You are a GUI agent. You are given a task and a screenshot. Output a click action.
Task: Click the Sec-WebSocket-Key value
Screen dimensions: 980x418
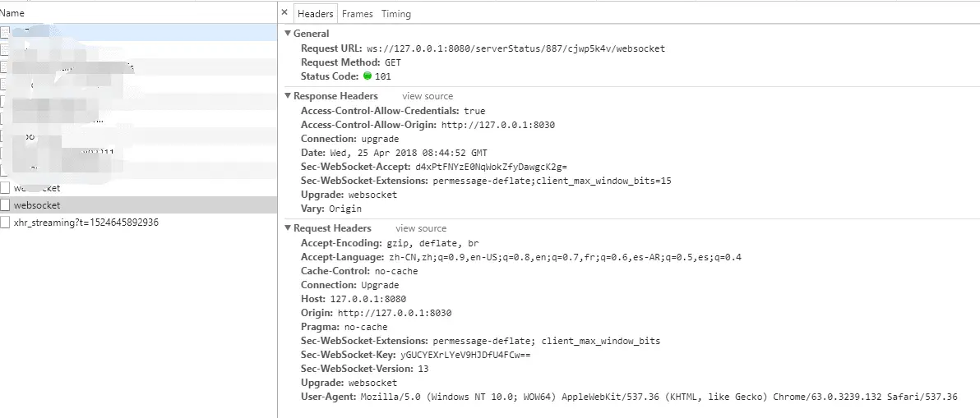coord(465,355)
